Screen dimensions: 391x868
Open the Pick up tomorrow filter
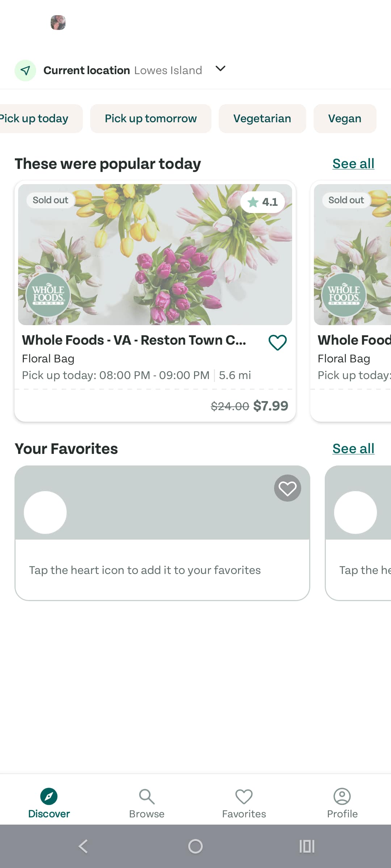(150, 118)
